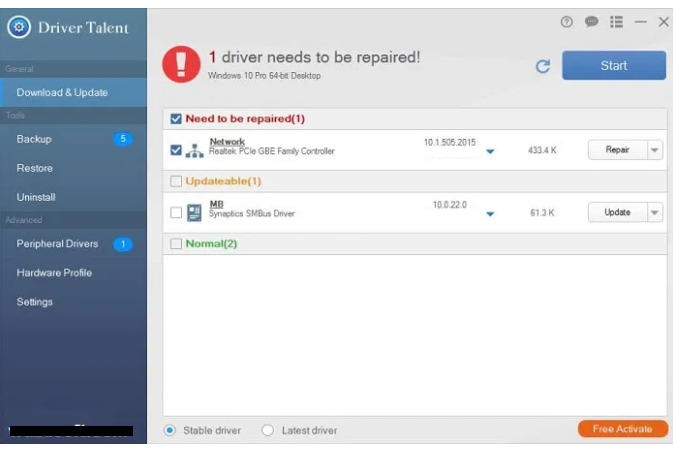673x449 pixels.
Task: Click the Network device icon
Action: click(x=194, y=151)
